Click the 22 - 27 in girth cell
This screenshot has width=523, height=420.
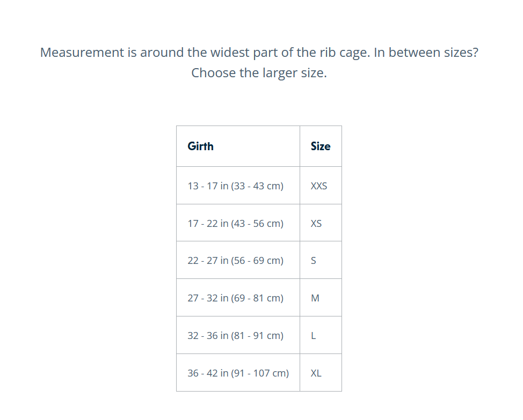tap(238, 260)
